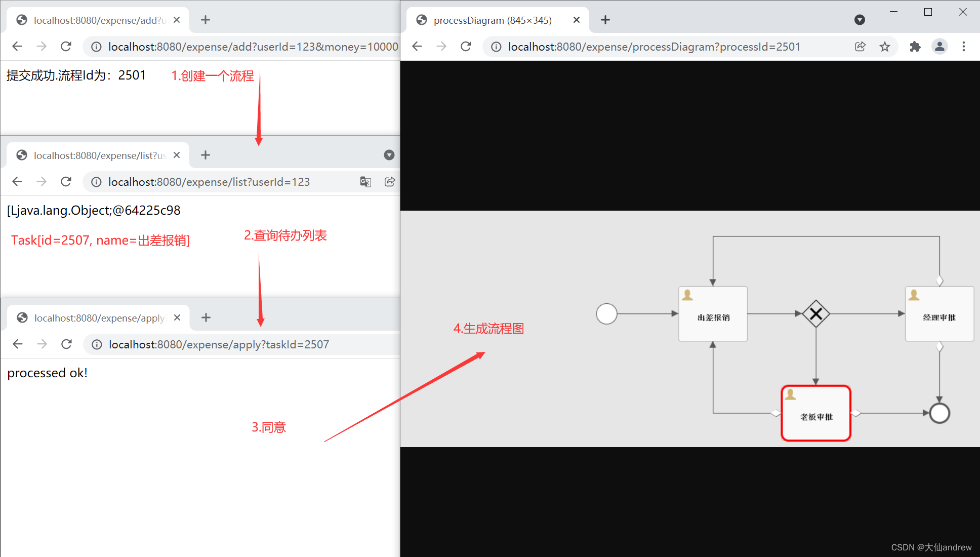Click the address bar of the apply window
This screenshot has width=980, height=557.
[218, 344]
